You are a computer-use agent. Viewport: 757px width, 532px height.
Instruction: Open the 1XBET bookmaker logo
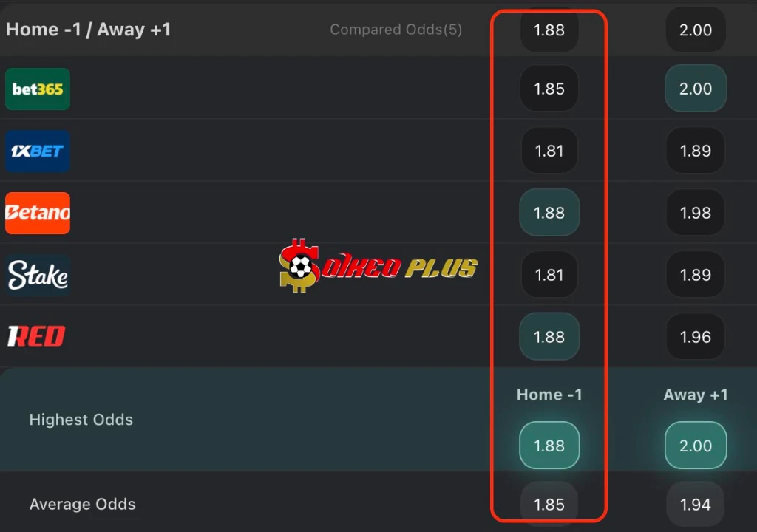38,151
